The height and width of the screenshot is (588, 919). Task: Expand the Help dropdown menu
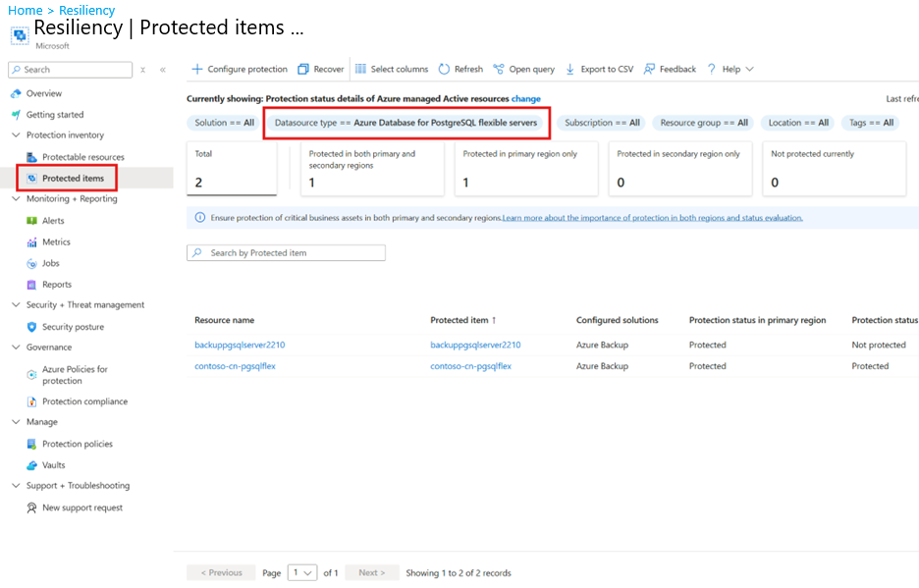[x=749, y=70]
